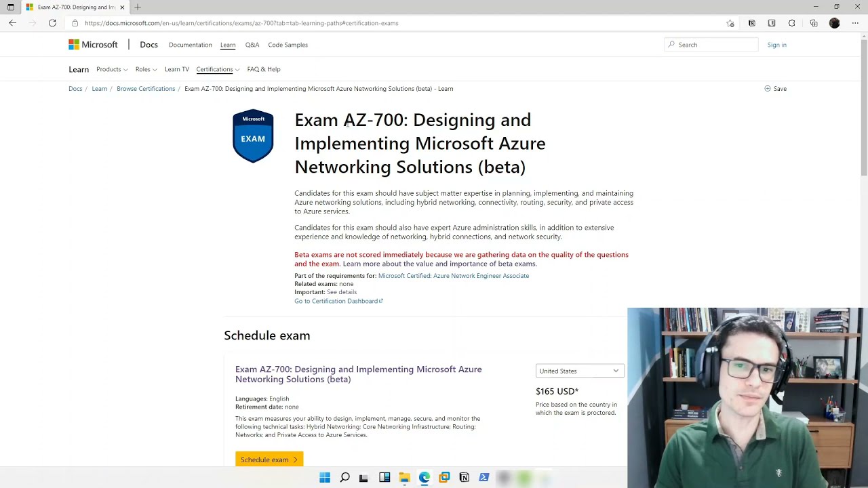Viewport: 868px width, 488px height.
Task: Open the Bitwarden shield extension icon
Action: point(772,23)
